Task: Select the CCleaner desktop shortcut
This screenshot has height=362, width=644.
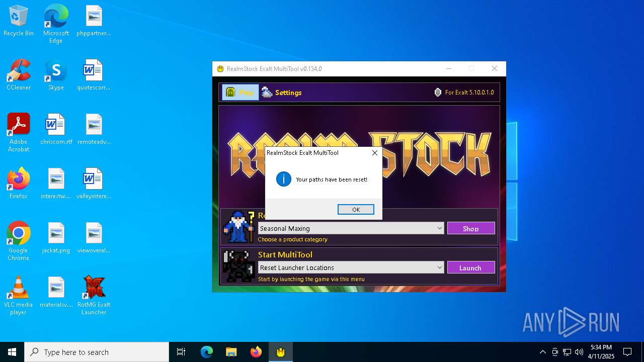Action: click(x=19, y=75)
